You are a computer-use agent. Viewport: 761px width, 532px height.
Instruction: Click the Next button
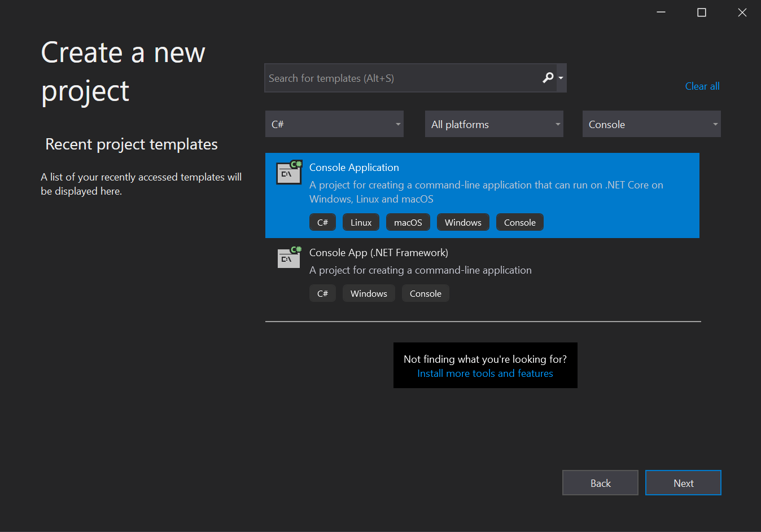(x=683, y=482)
